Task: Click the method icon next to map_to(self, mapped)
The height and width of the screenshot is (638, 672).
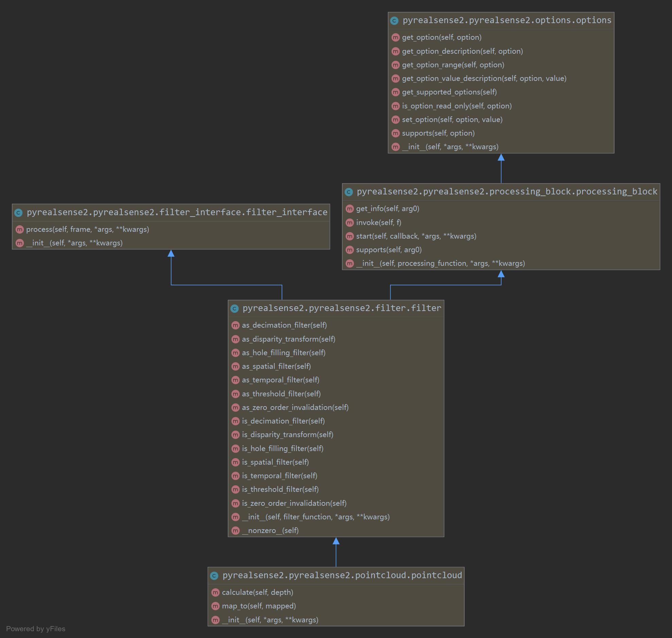Action: pos(215,606)
